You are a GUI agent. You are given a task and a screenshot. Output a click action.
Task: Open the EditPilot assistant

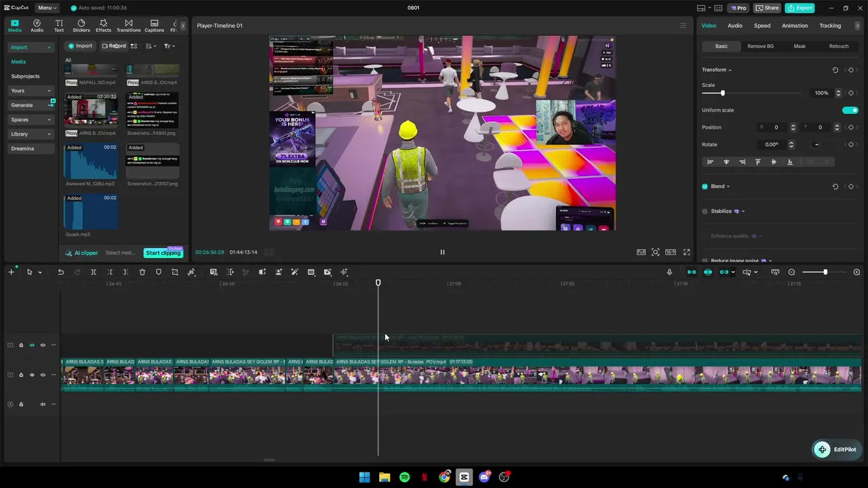[835, 449]
